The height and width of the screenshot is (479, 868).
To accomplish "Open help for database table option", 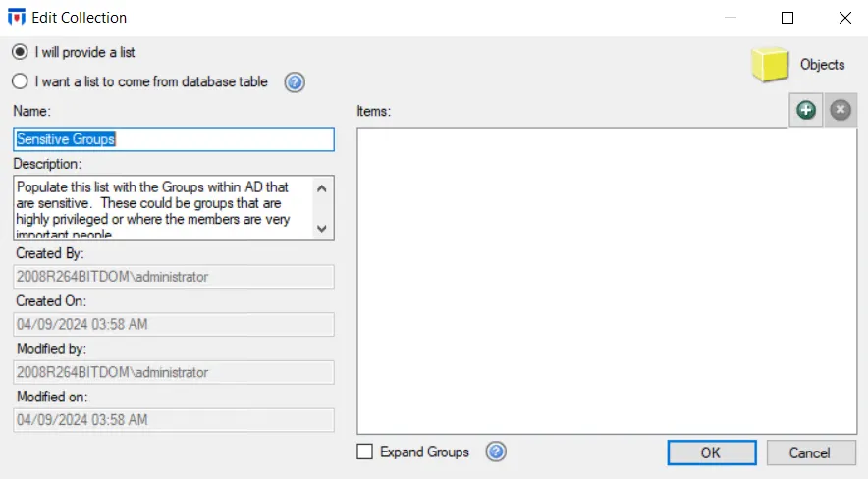I will [295, 82].
